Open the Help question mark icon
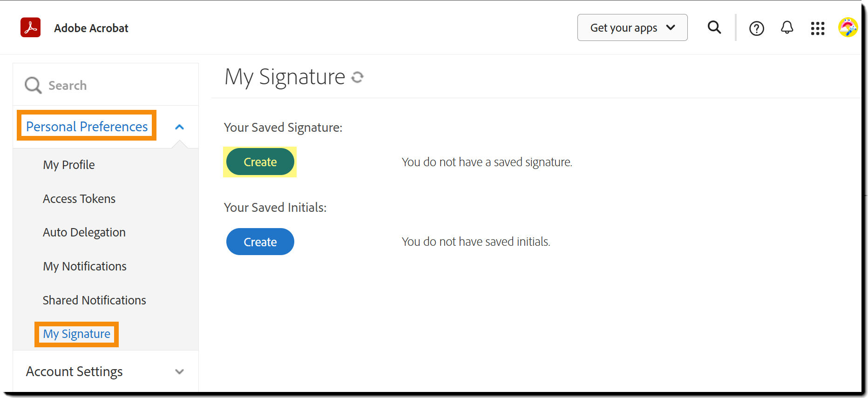Viewport: 868px width, 398px height. [756, 28]
